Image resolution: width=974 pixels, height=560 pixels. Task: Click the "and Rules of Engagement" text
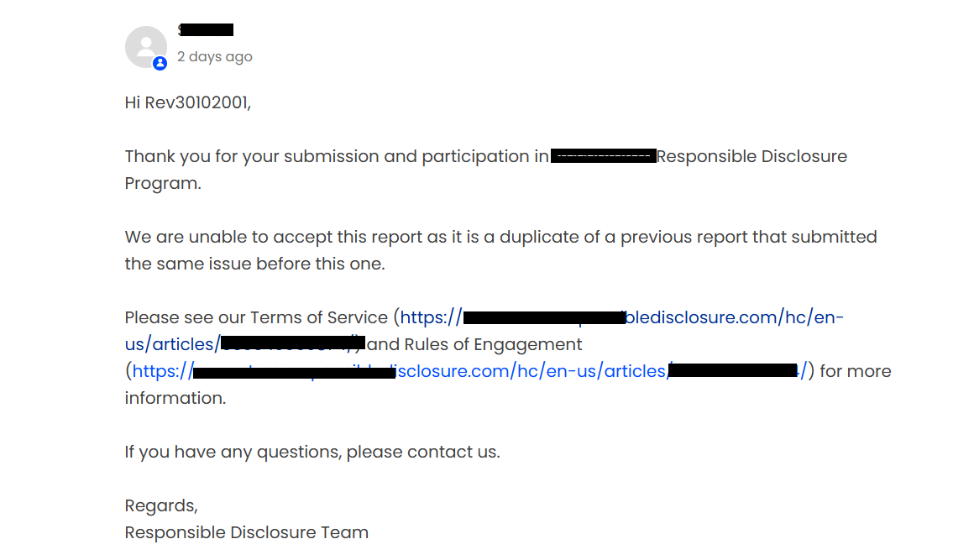point(474,344)
